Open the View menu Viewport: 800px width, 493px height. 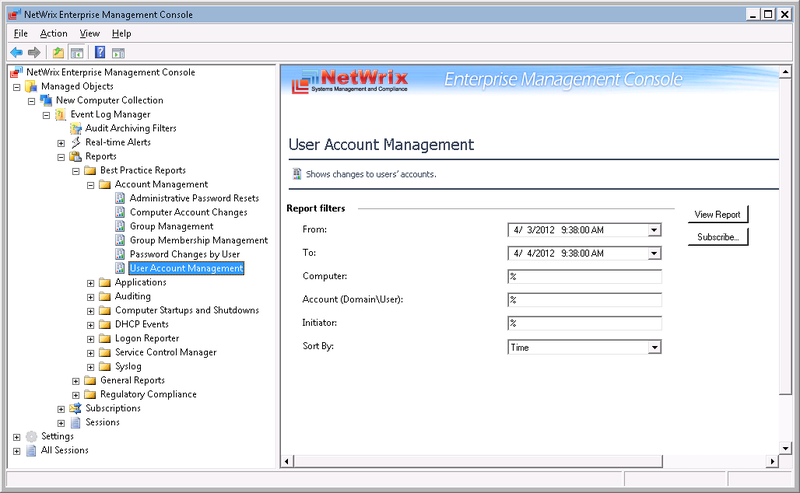(90, 33)
